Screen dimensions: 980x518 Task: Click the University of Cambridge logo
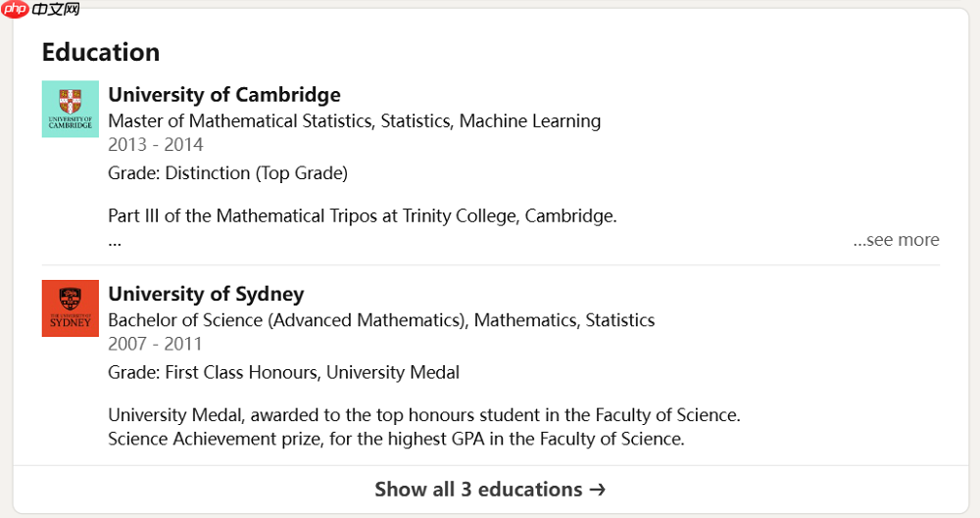point(71,109)
